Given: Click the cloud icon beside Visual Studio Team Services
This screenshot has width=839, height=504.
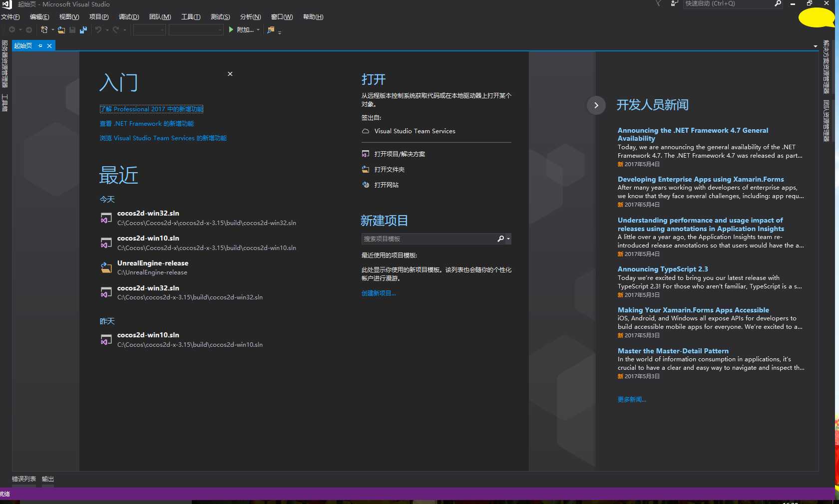Looking at the screenshot, I should click(366, 131).
